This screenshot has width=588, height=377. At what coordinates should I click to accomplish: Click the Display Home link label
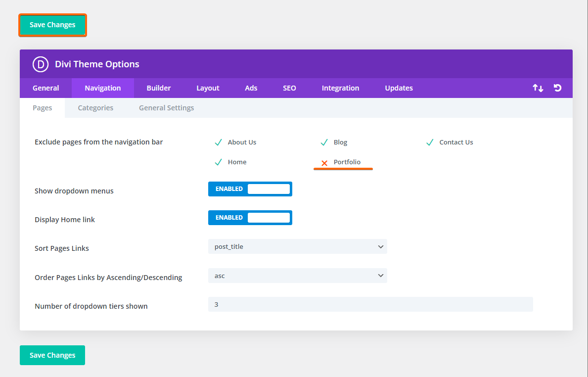(x=64, y=220)
